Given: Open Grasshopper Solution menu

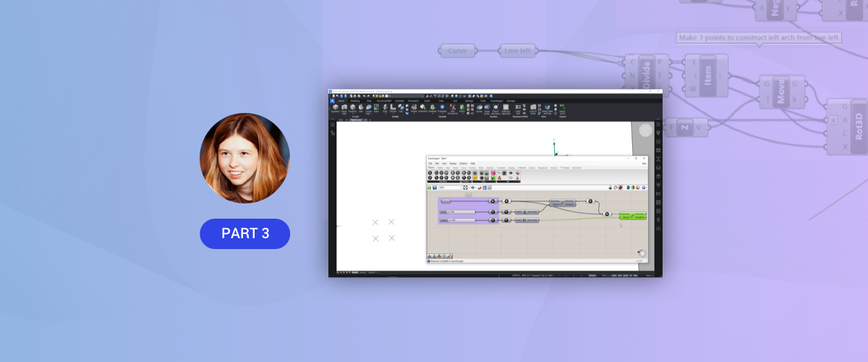Looking at the screenshot, I should pos(464,164).
